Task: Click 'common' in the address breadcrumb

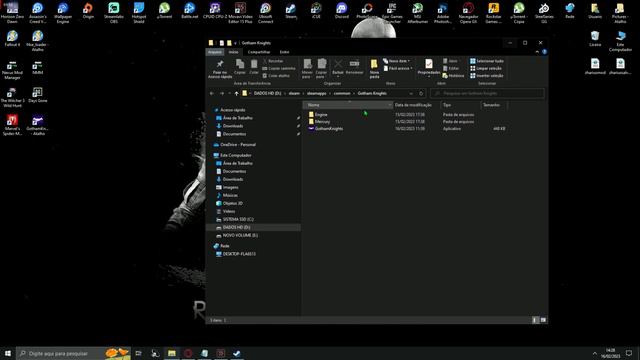Action: pos(342,93)
